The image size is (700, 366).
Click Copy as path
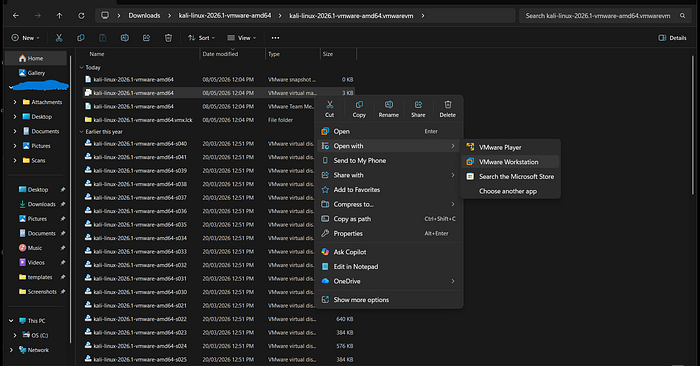coord(388,219)
